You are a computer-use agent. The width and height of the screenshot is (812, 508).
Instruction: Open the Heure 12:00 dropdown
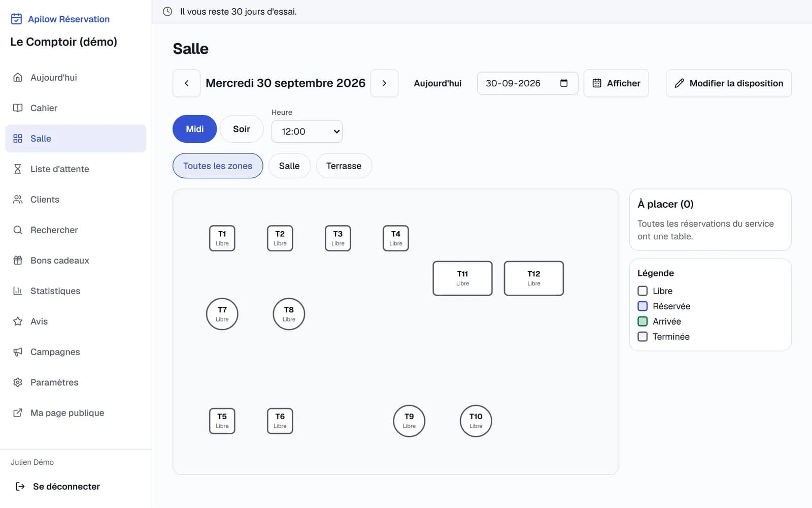(x=307, y=132)
